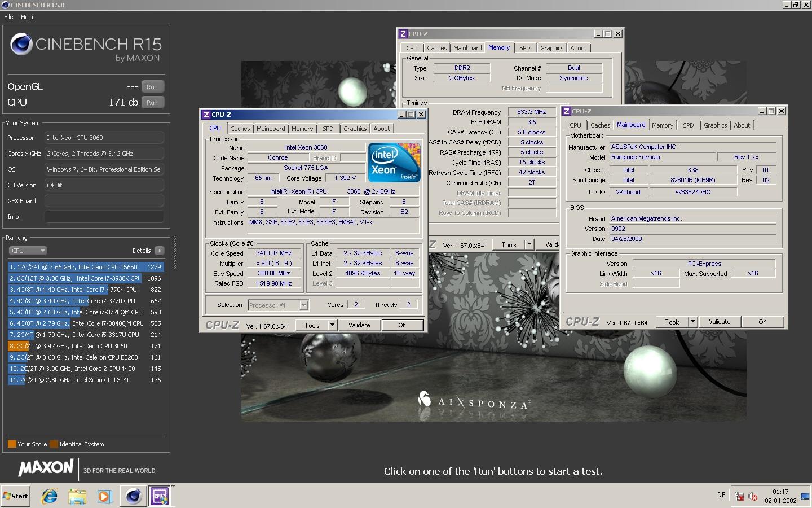Select ranking entry Core i7-3770
The height and width of the screenshot is (508, 812).
tap(86, 301)
